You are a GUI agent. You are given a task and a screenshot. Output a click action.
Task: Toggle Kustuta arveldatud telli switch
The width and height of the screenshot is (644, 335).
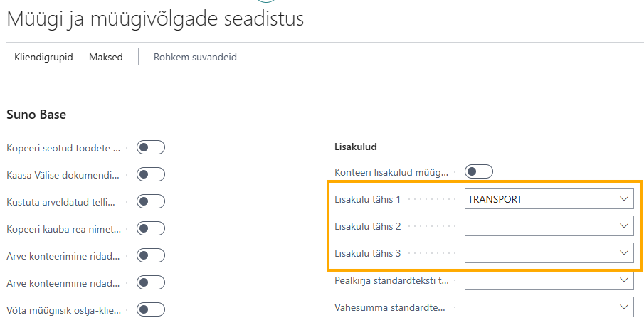(x=151, y=201)
